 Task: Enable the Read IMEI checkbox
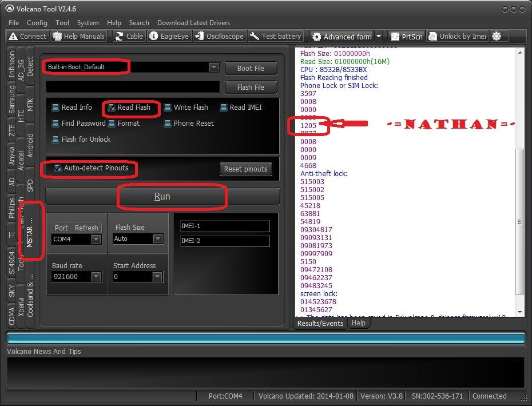coord(223,108)
